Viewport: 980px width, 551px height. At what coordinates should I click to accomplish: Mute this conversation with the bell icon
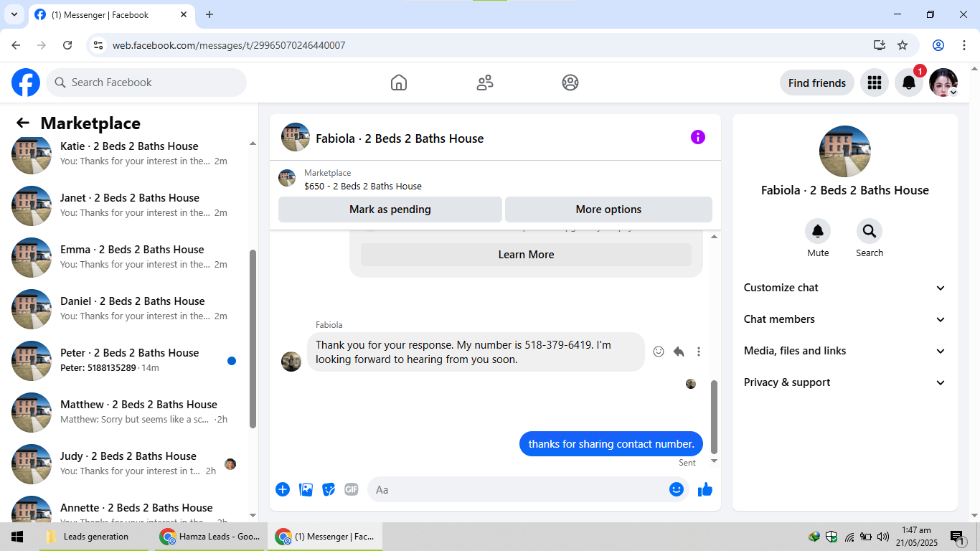[818, 231]
